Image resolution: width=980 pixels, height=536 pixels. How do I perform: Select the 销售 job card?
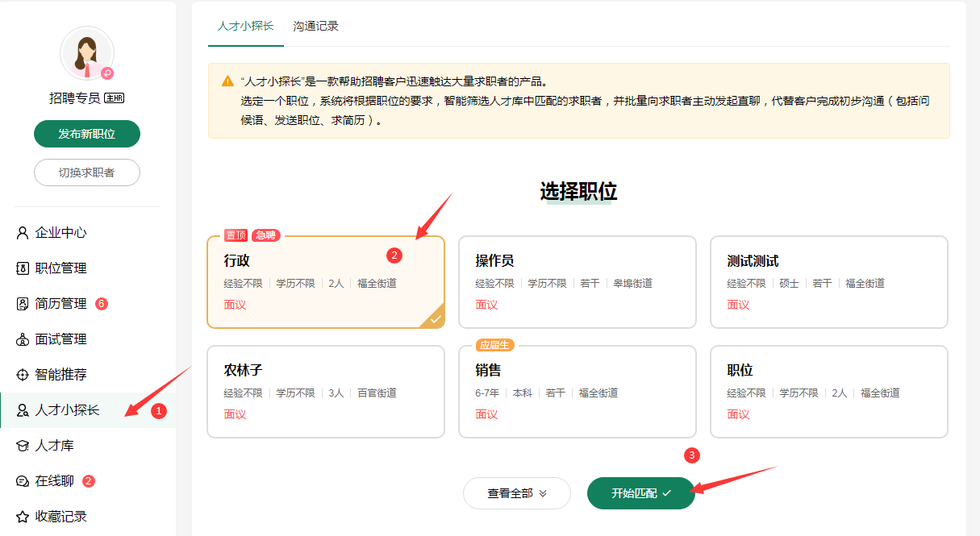coord(577,392)
